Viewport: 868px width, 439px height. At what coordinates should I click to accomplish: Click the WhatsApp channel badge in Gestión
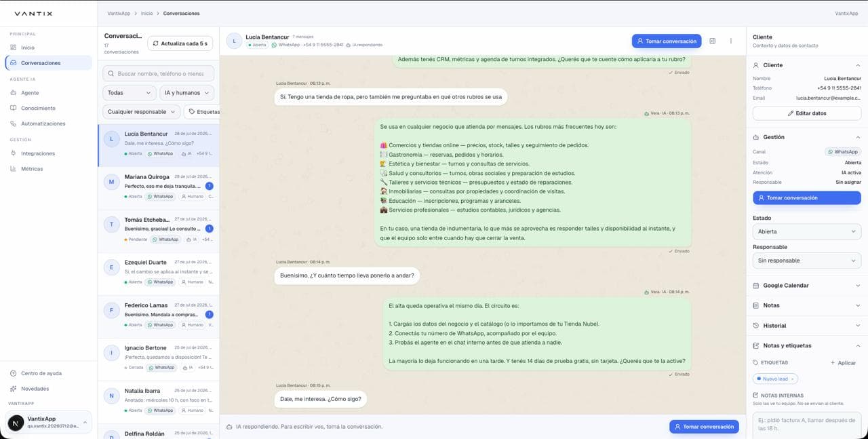843,152
